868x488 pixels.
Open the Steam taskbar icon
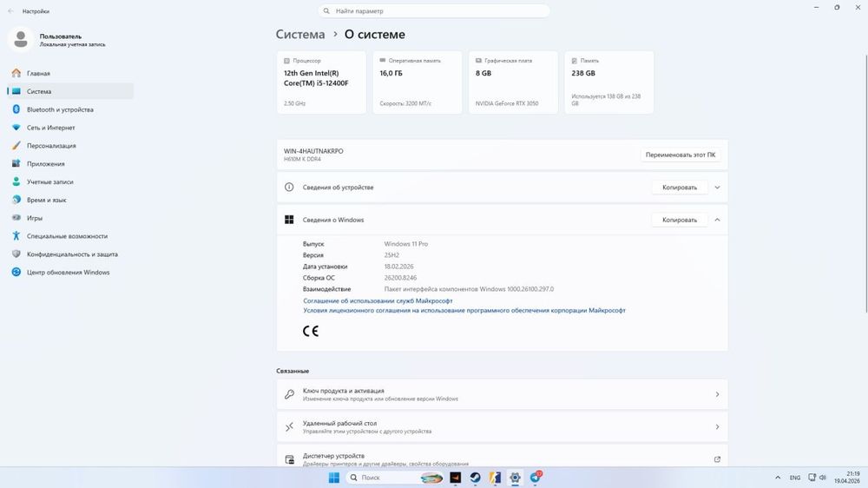pyautogui.click(x=475, y=478)
